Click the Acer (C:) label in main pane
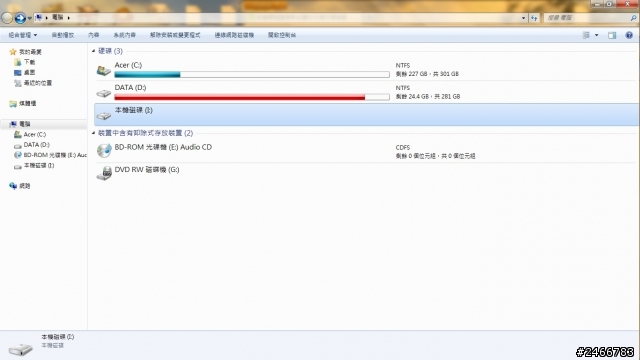Viewport: 640px width, 360px height. pyautogui.click(x=128, y=65)
